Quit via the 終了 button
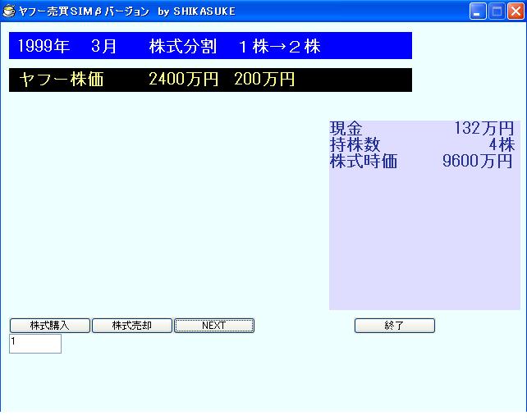 pyautogui.click(x=395, y=325)
